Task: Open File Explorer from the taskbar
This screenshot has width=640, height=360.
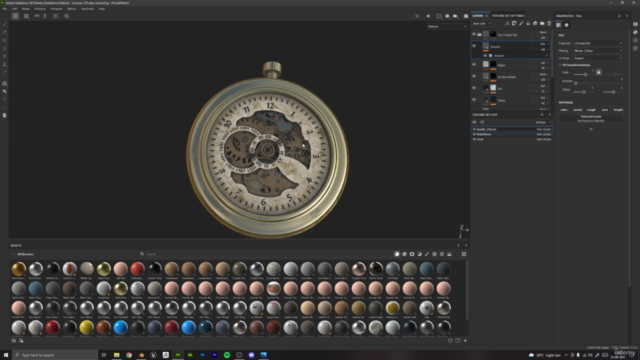Action: pyautogui.click(x=117, y=355)
